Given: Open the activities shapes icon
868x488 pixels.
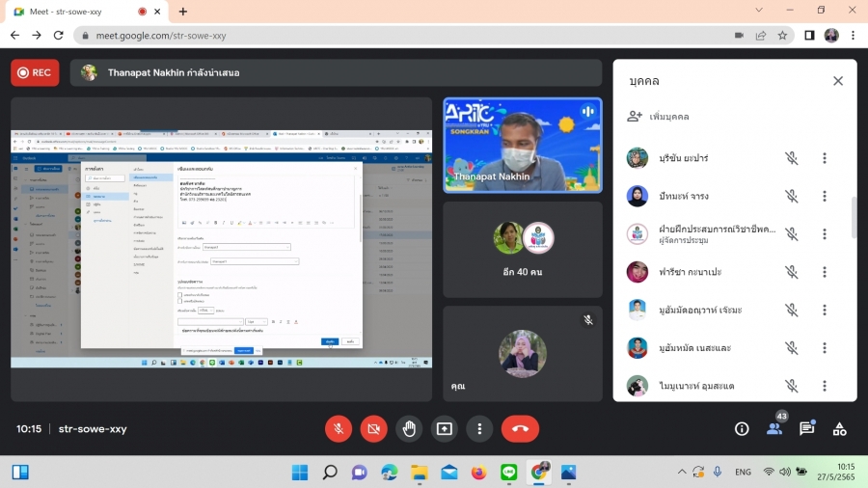Looking at the screenshot, I should 839,429.
